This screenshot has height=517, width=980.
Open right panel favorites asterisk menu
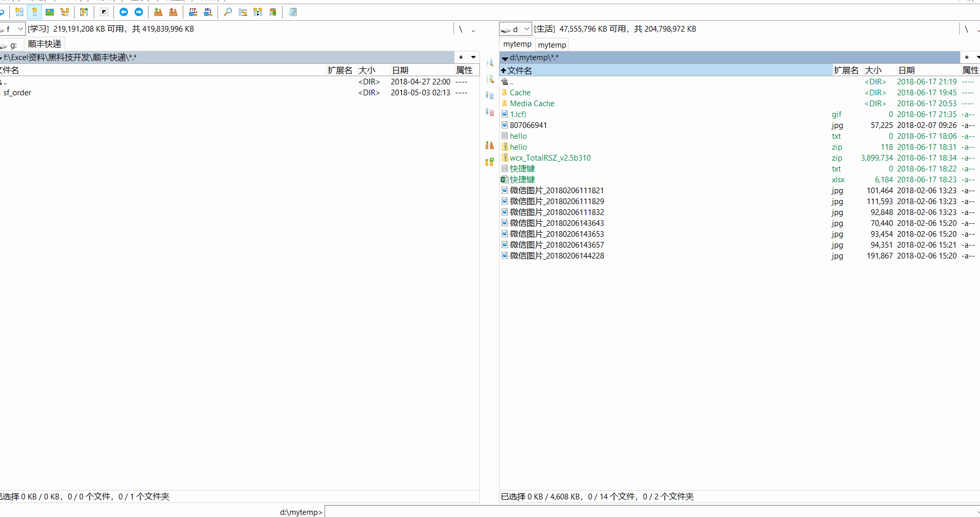[967, 58]
